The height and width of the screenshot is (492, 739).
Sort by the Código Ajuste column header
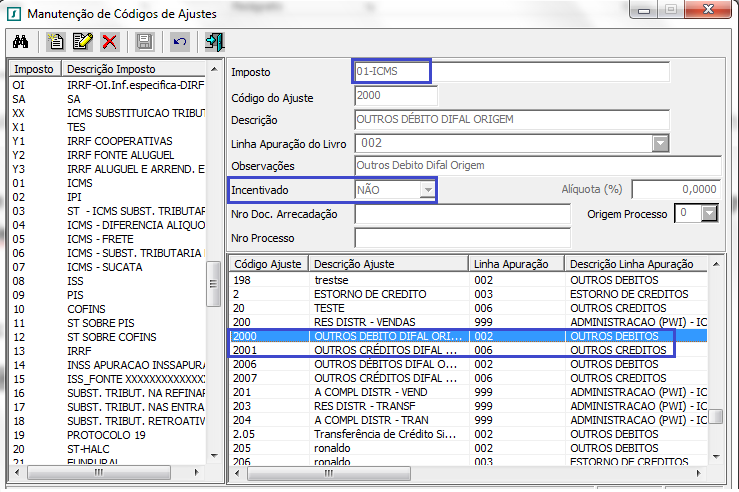pyautogui.click(x=267, y=263)
